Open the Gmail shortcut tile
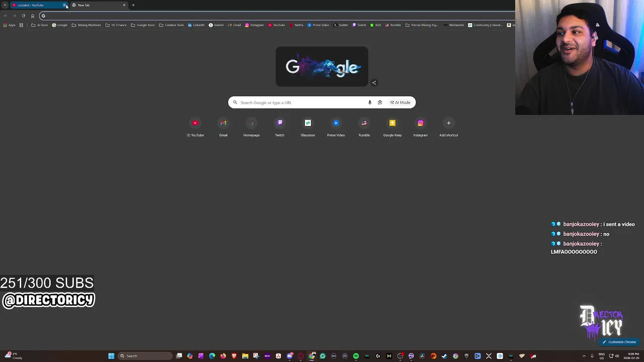The image size is (644, 362). pos(223,127)
